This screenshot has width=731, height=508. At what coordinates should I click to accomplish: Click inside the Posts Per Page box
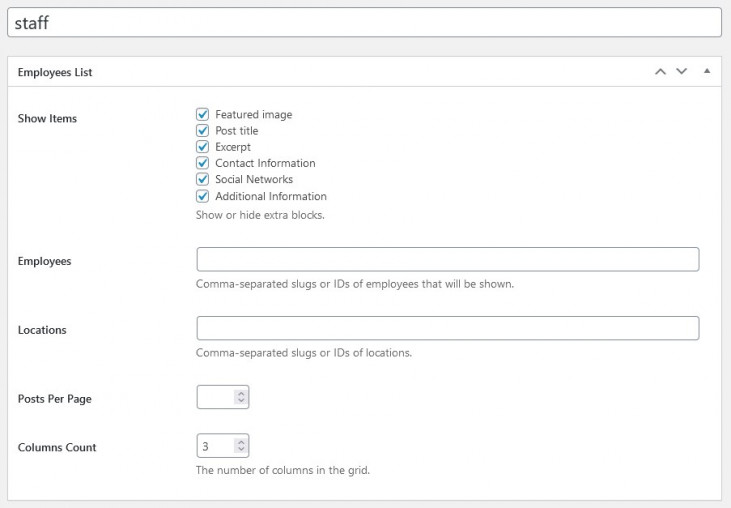(214, 397)
